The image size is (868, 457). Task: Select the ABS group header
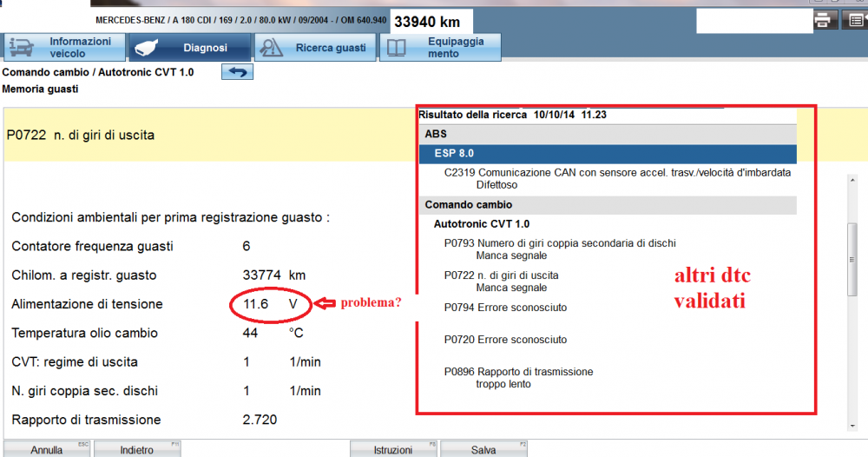click(x=608, y=134)
